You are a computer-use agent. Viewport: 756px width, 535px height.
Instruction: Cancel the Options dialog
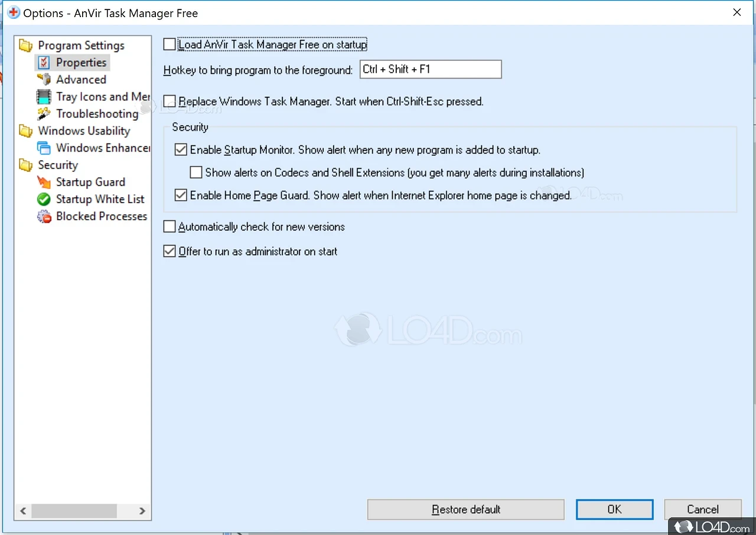(702, 510)
